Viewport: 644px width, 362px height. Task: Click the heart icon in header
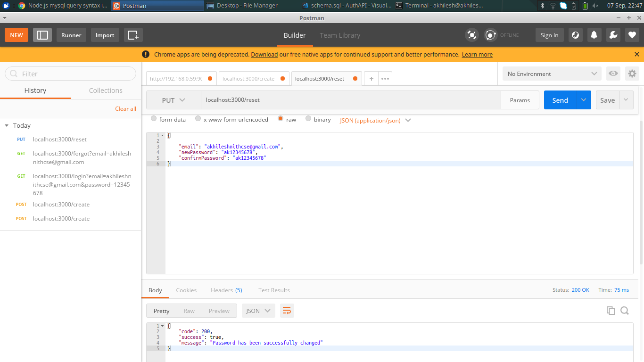[632, 35]
